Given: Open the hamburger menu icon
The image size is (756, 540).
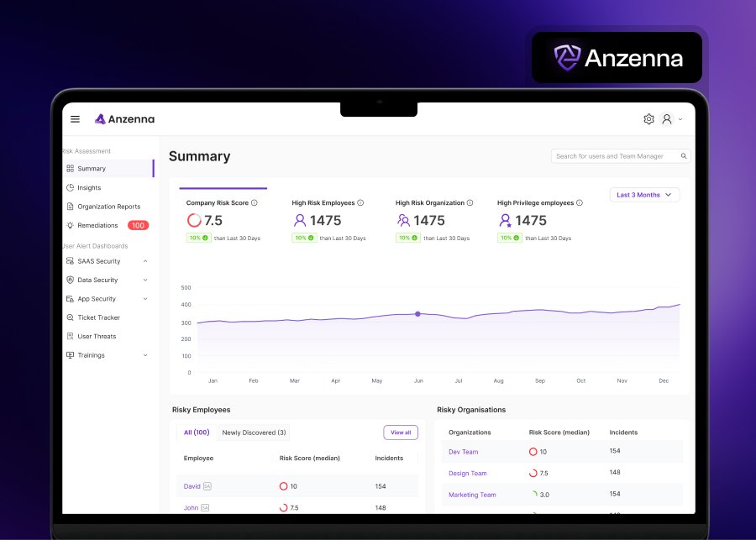Looking at the screenshot, I should [75, 119].
